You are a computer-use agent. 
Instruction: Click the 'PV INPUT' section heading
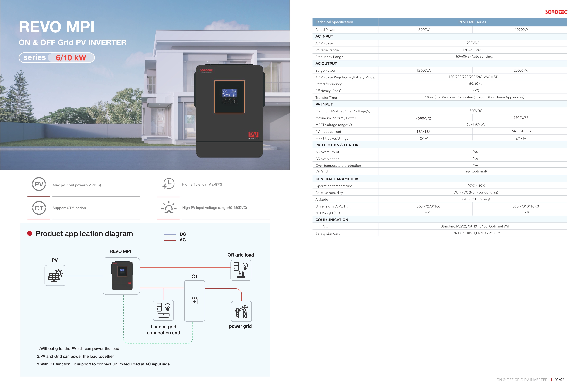coord(324,104)
